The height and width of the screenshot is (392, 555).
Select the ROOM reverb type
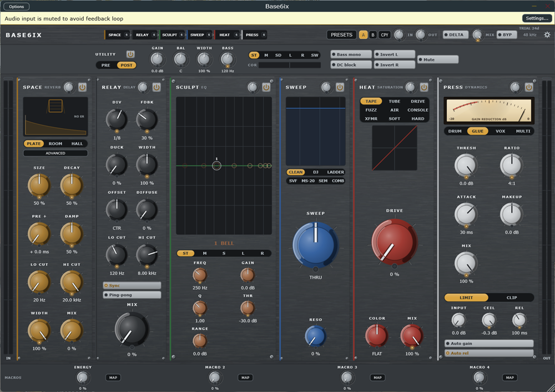pyautogui.click(x=56, y=143)
